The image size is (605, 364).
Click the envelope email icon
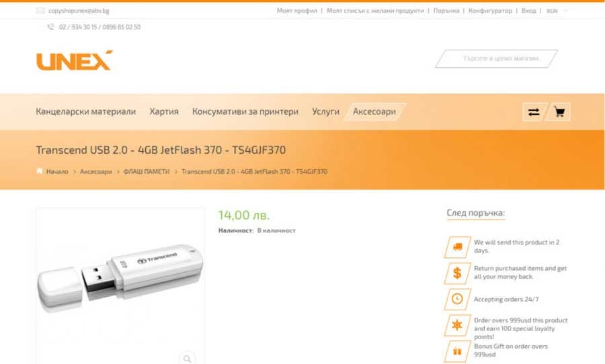pyautogui.click(x=40, y=11)
